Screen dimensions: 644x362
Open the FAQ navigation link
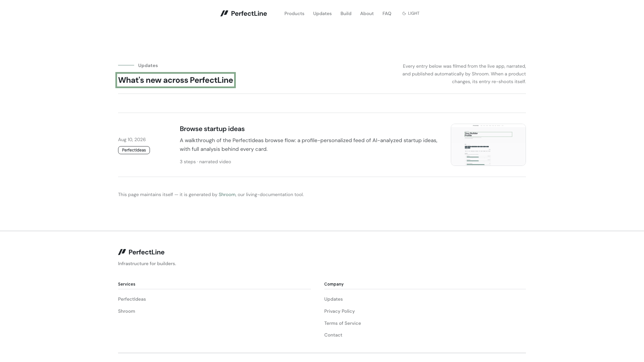coord(387,13)
